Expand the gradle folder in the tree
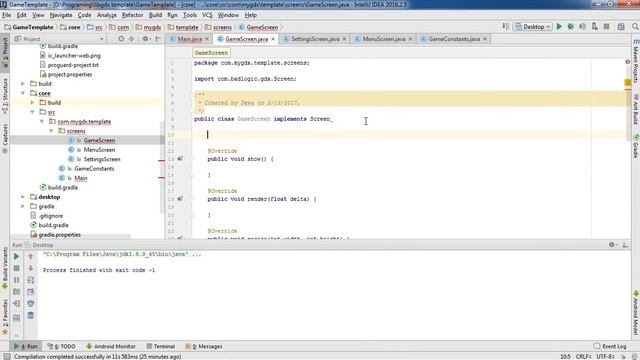This screenshot has width=640, height=360. point(23,206)
